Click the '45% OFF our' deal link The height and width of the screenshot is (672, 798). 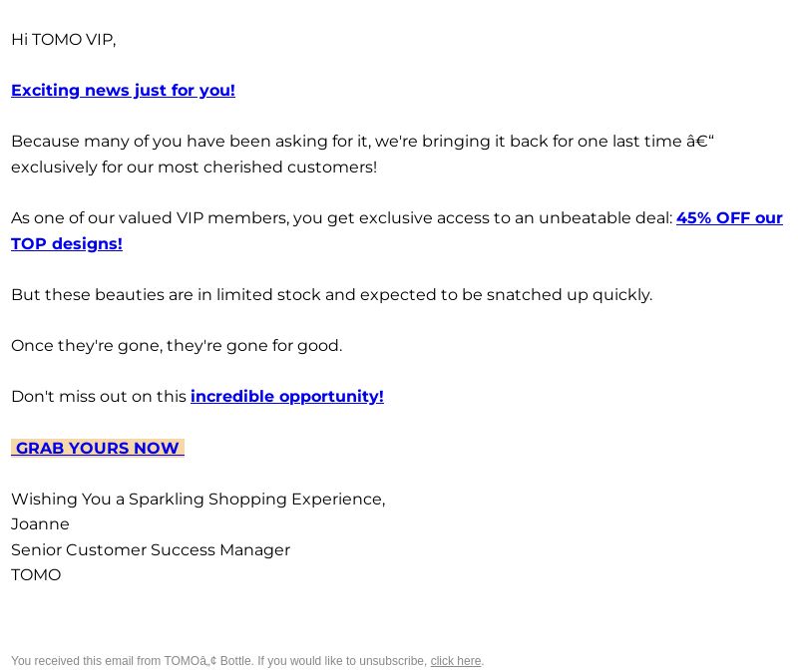[729, 217]
